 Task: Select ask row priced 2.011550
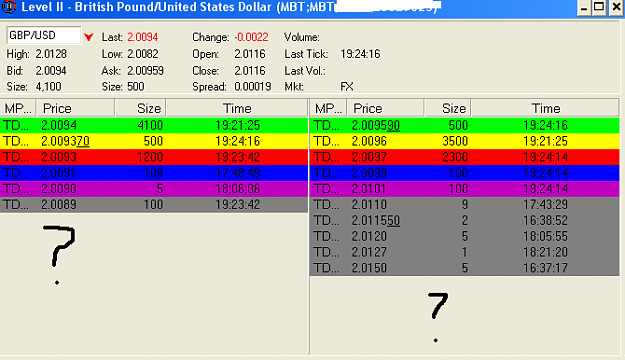coord(465,220)
